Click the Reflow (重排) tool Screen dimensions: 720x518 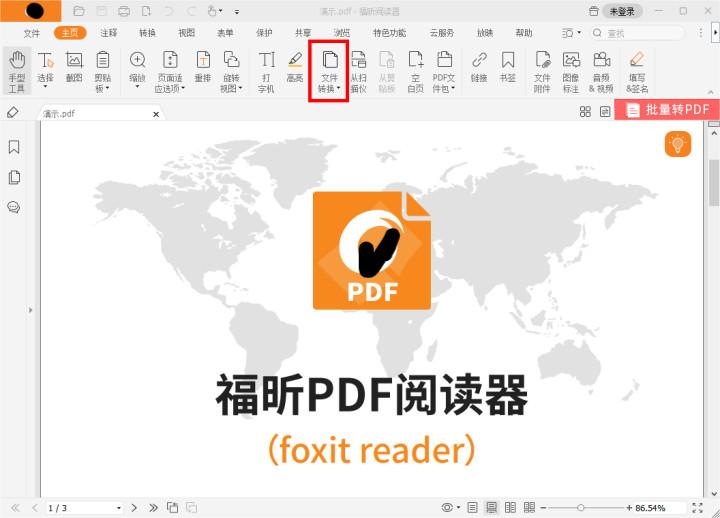click(x=203, y=68)
